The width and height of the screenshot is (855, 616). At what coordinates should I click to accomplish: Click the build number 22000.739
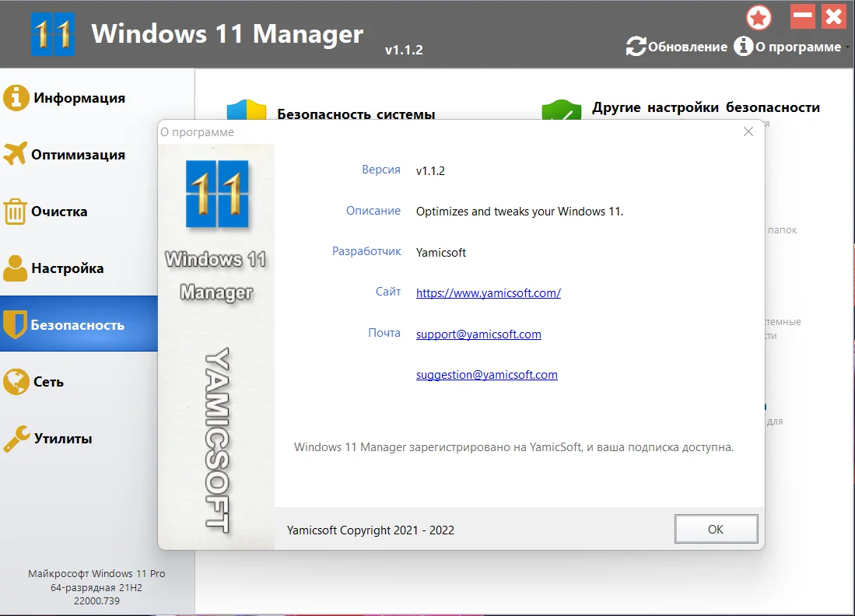coord(96,600)
